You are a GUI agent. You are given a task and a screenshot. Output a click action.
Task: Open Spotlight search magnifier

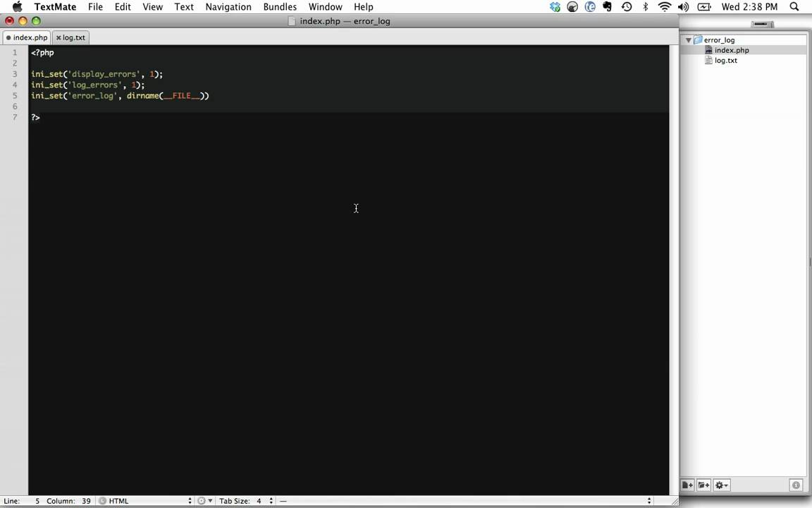click(x=794, y=7)
